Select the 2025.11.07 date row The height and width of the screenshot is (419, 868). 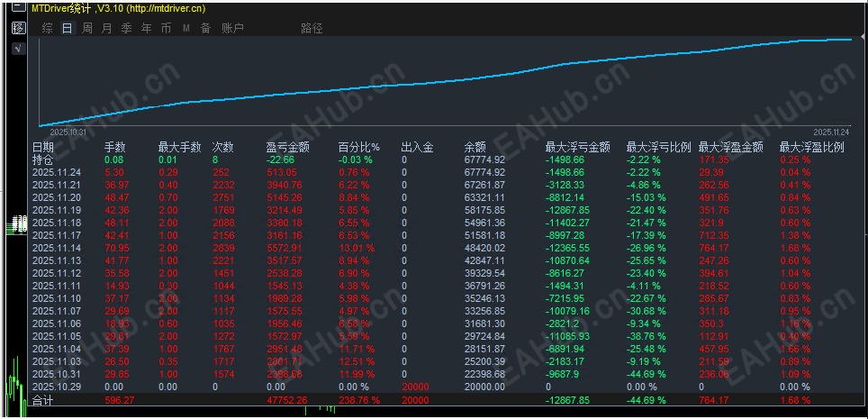click(57, 311)
